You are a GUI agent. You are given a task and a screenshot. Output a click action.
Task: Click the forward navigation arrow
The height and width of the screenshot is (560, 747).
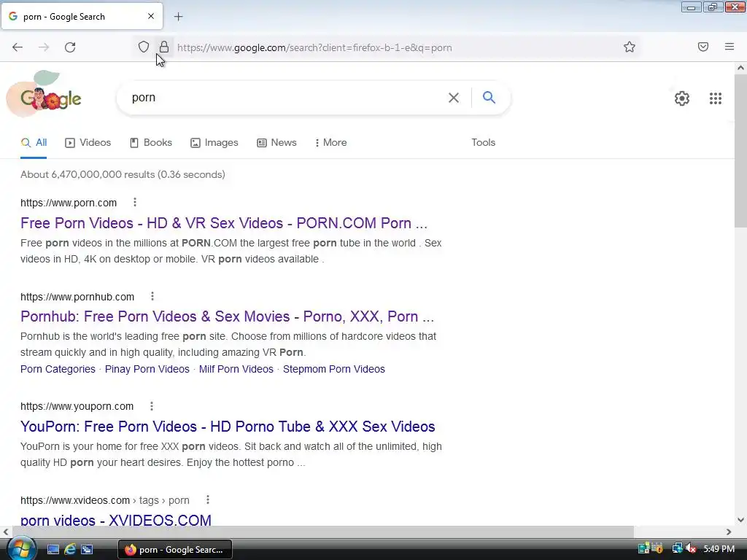point(44,47)
